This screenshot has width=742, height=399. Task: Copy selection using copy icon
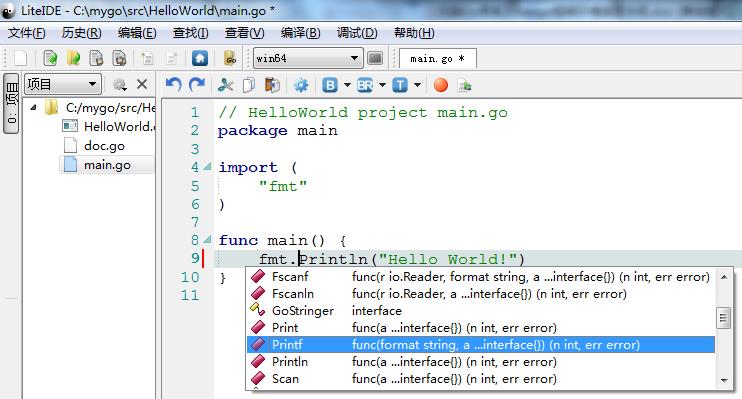point(248,85)
